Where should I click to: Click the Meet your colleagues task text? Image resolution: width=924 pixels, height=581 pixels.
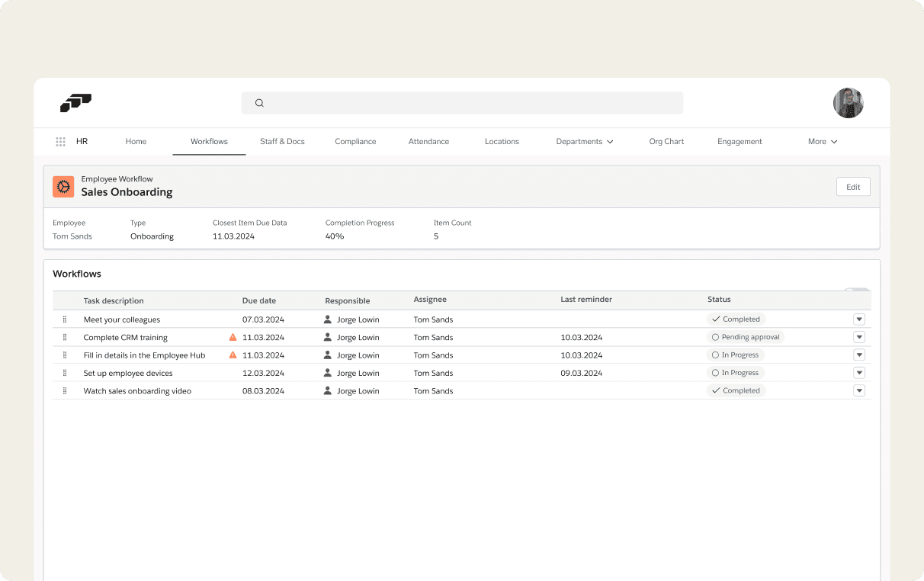122,319
